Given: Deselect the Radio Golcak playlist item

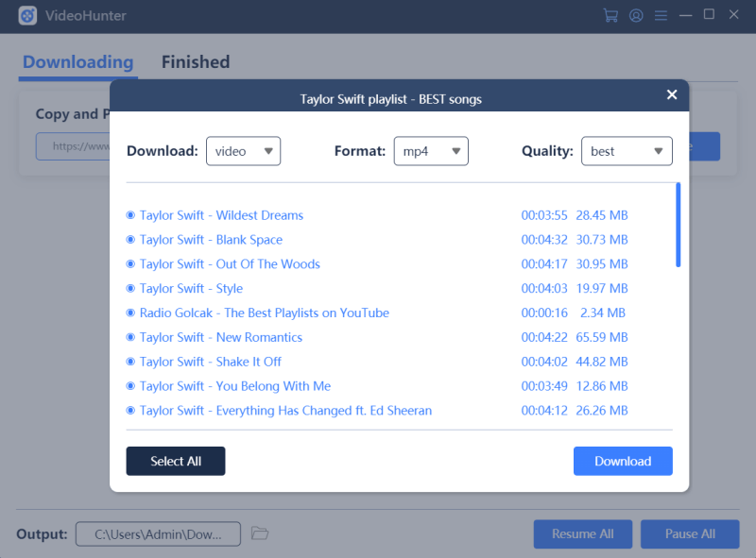Looking at the screenshot, I should point(131,313).
